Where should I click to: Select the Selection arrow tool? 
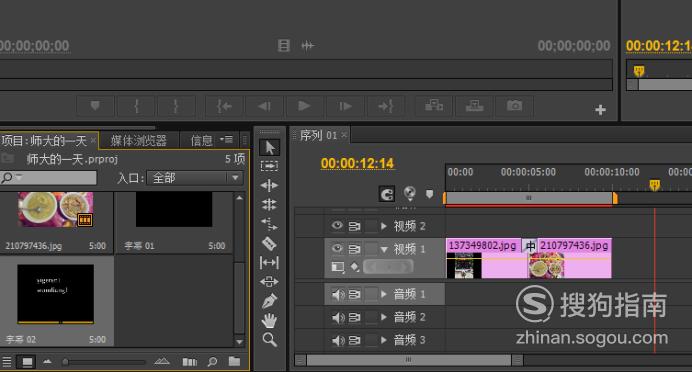coord(269,147)
